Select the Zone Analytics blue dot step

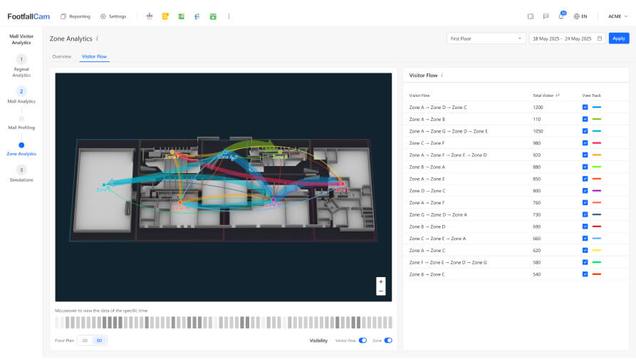click(x=21, y=145)
